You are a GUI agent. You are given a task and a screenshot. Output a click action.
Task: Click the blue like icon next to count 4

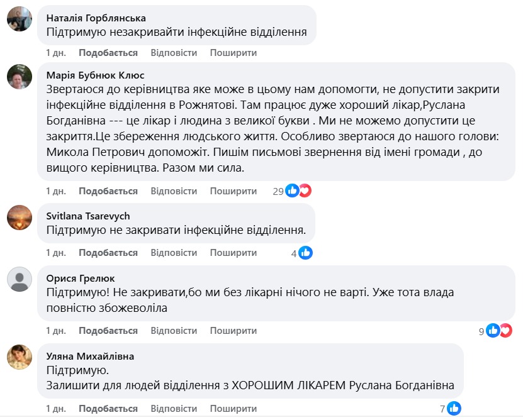click(305, 253)
